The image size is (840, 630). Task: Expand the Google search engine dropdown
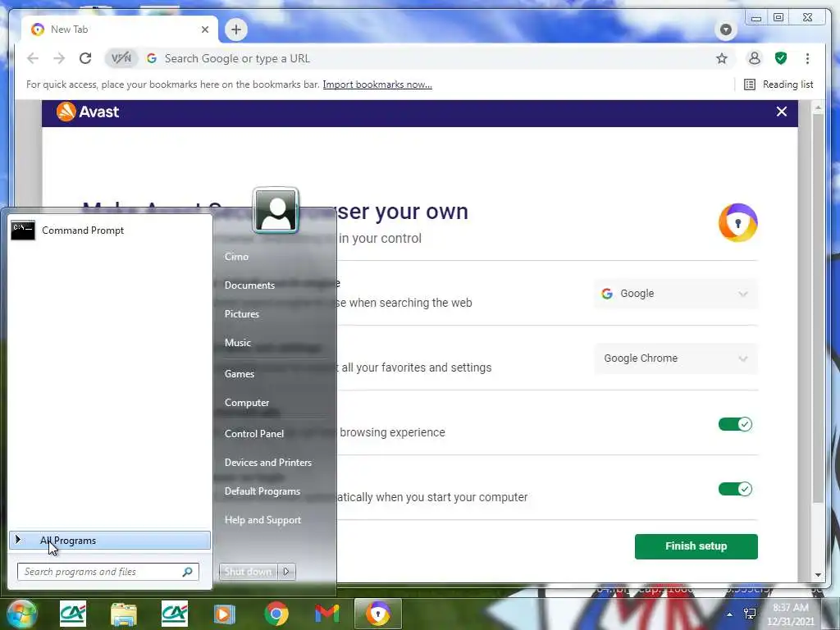676,294
